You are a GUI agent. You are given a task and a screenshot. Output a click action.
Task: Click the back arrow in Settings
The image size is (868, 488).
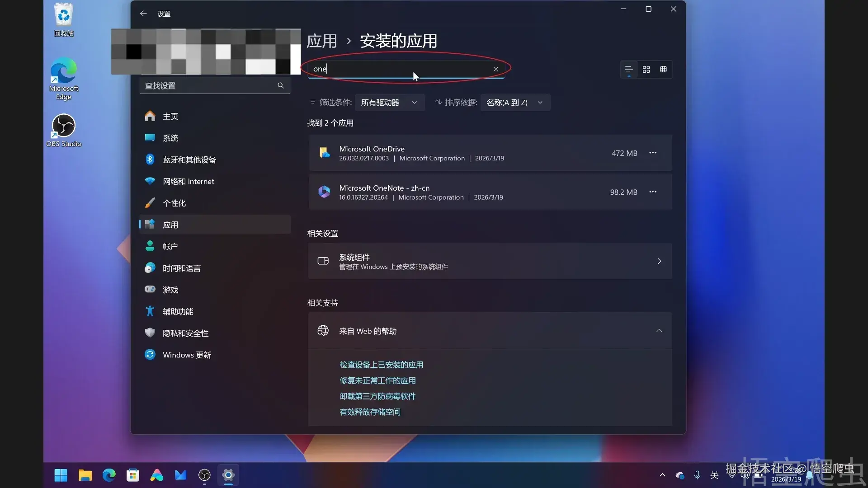(143, 14)
